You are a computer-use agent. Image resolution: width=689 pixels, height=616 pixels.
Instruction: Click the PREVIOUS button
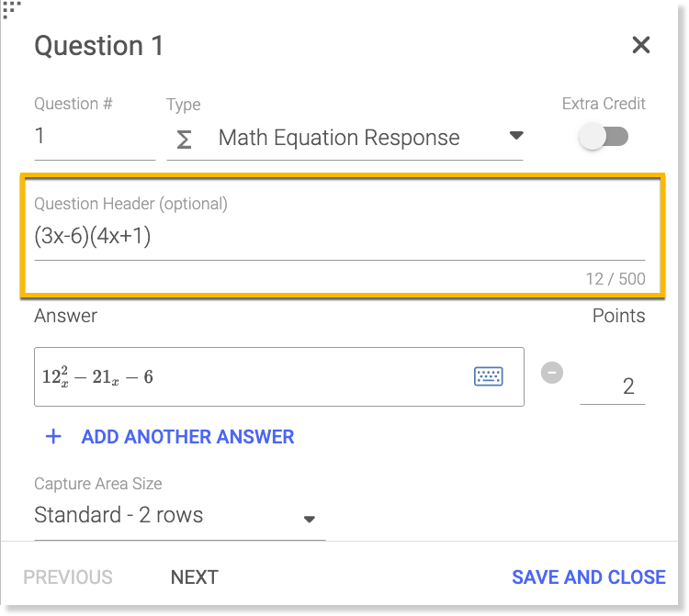pyautogui.click(x=68, y=577)
